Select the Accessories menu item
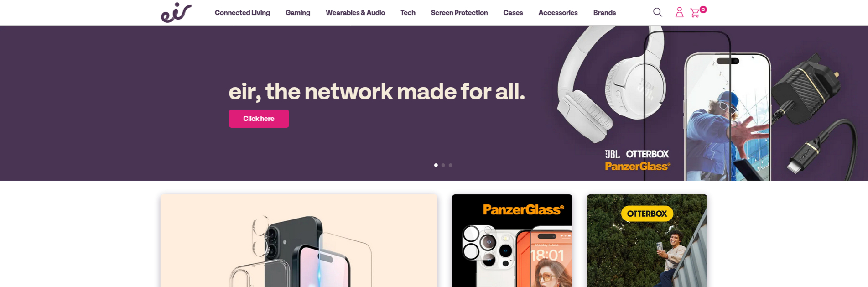This screenshot has width=868, height=287. [x=558, y=13]
